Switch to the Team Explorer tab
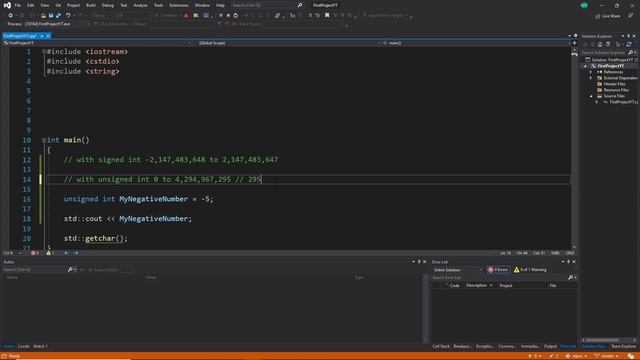Screen dimensions: 640x360 coord(623,346)
